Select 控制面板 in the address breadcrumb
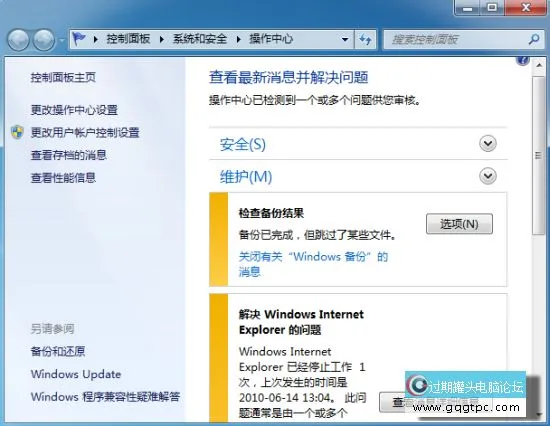 (128, 39)
